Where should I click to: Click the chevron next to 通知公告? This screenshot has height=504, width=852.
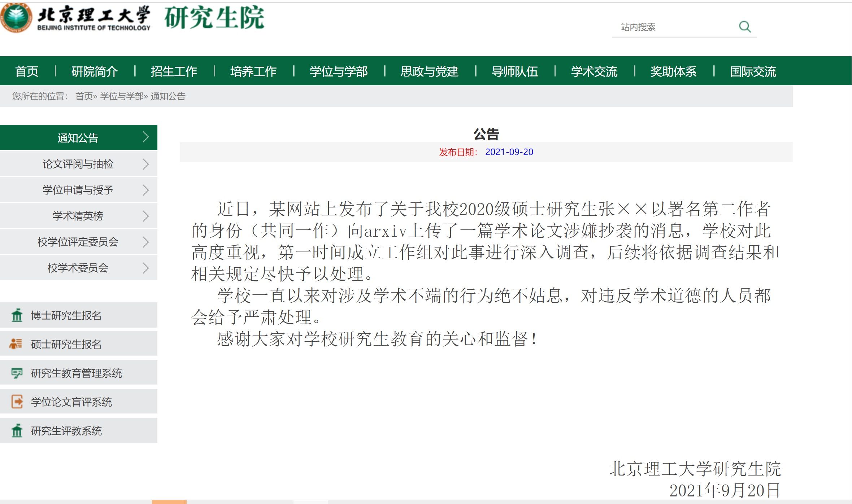pos(145,137)
